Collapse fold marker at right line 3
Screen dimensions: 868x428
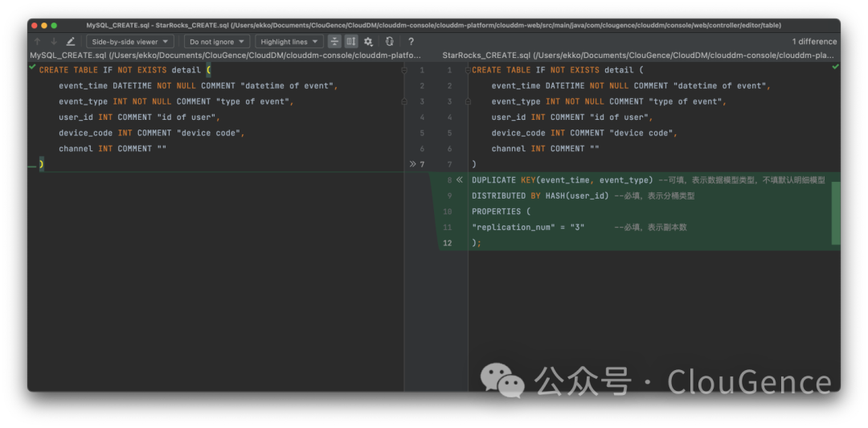tap(468, 101)
